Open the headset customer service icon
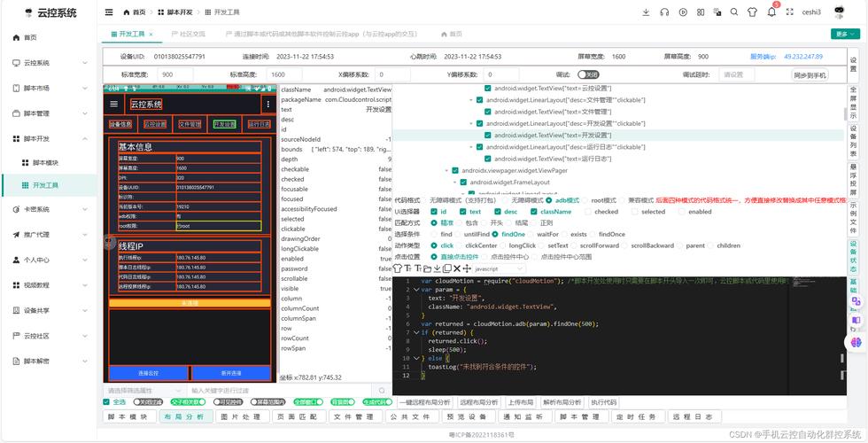868x443 pixels. [x=665, y=12]
